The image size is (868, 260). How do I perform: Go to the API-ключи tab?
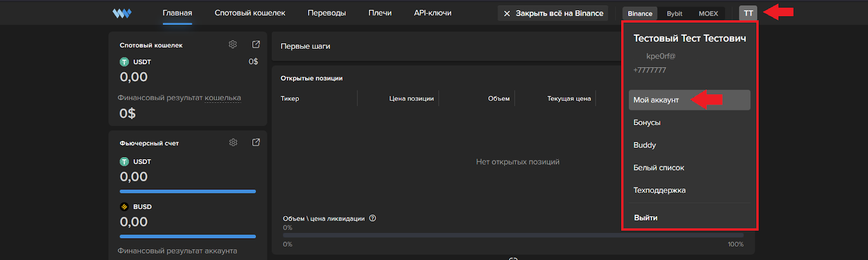point(432,13)
